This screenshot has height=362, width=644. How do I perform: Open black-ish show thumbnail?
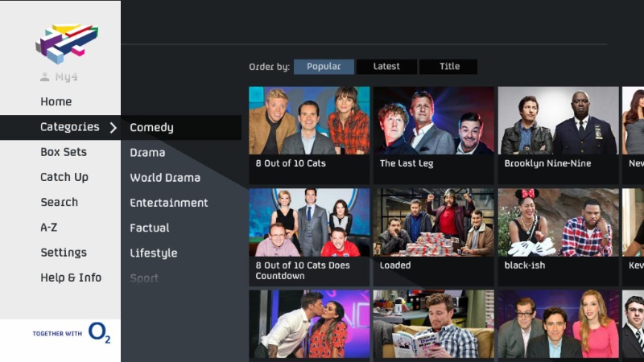(x=559, y=223)
